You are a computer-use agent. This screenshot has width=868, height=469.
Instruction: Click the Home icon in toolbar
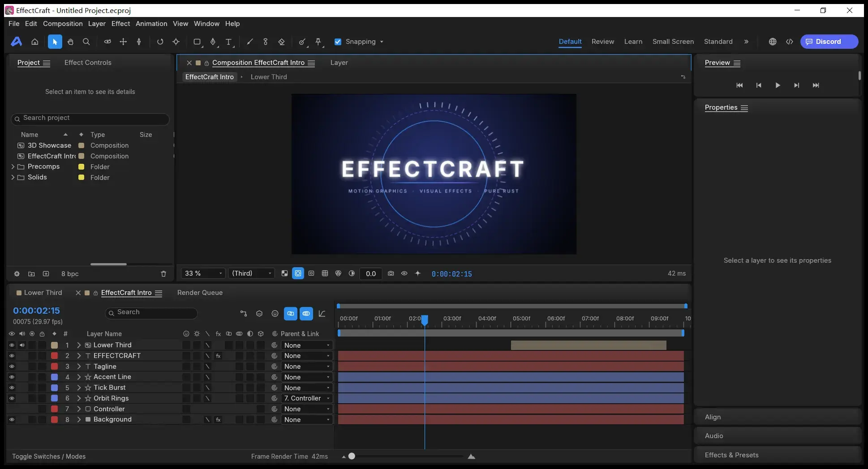[34, 42]
